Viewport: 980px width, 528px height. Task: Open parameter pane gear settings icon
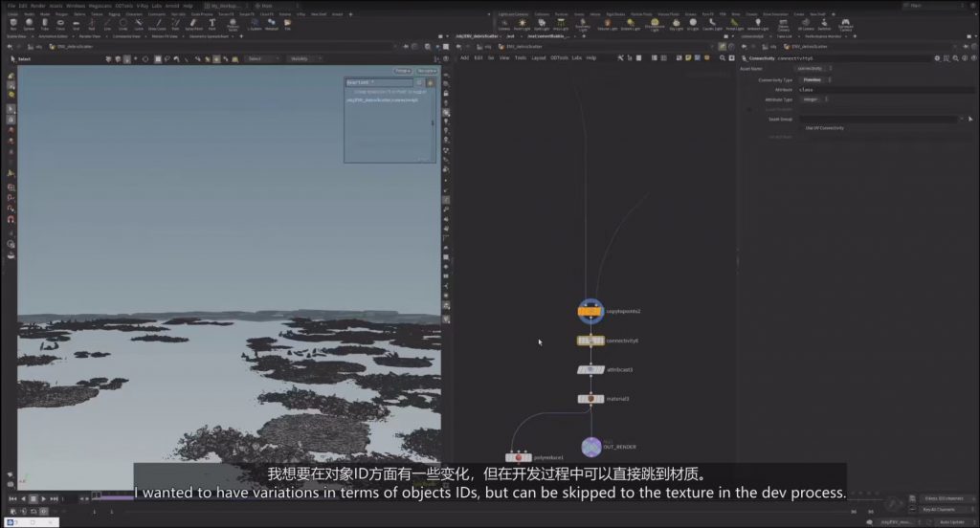point(937,58)
